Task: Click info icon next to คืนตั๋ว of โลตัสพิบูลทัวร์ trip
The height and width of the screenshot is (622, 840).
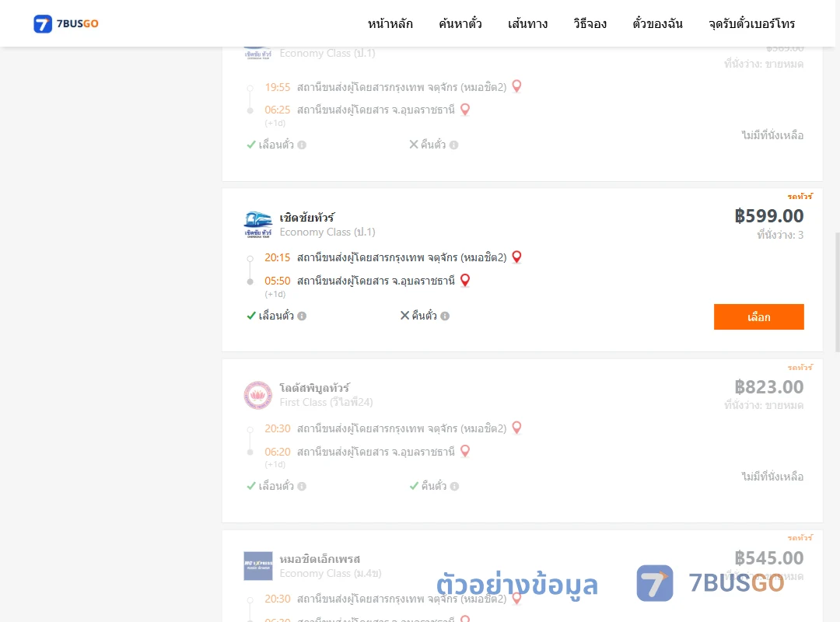Action: point(454,487)
